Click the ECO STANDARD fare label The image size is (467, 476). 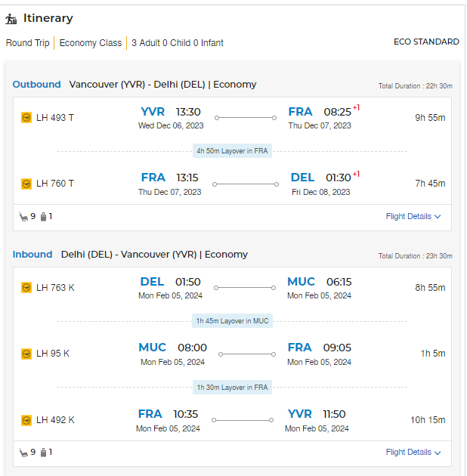point(426,42)
